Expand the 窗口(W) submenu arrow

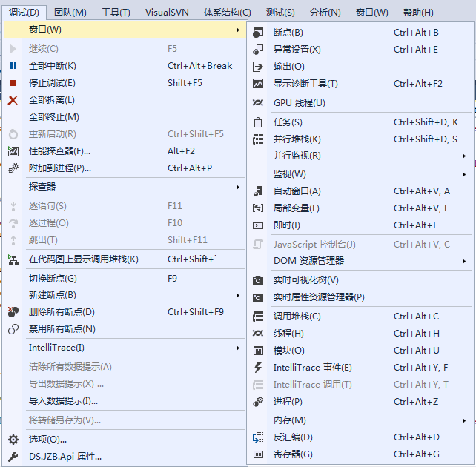pyautogui.click(x=238, y=30)
